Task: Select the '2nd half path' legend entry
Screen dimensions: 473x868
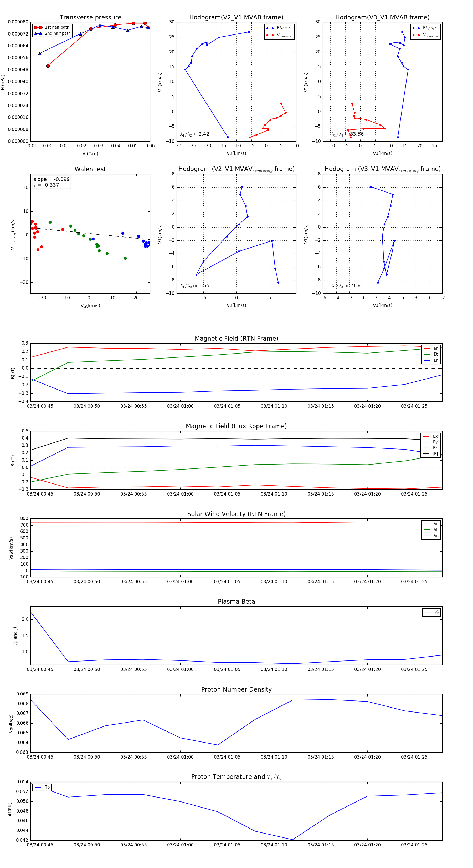Action: (52, 33)
